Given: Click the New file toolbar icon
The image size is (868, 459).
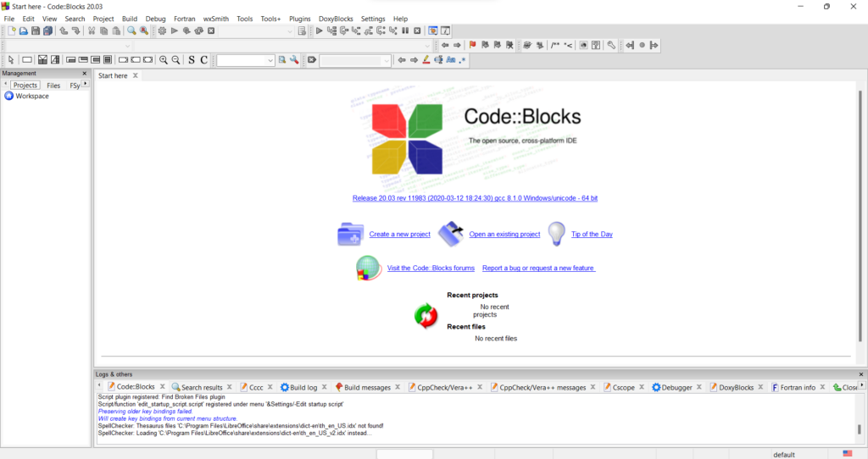Looking at the screenshot, I should point(12,31).
